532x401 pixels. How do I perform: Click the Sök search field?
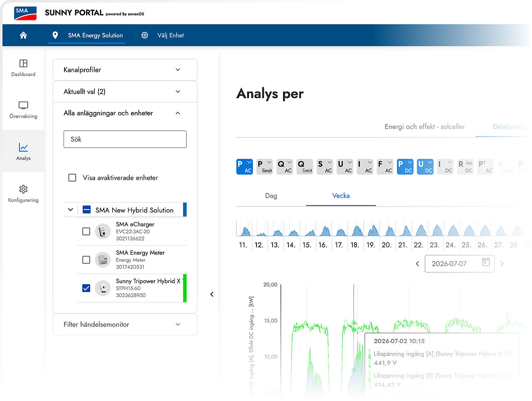[x=125, y=139]
